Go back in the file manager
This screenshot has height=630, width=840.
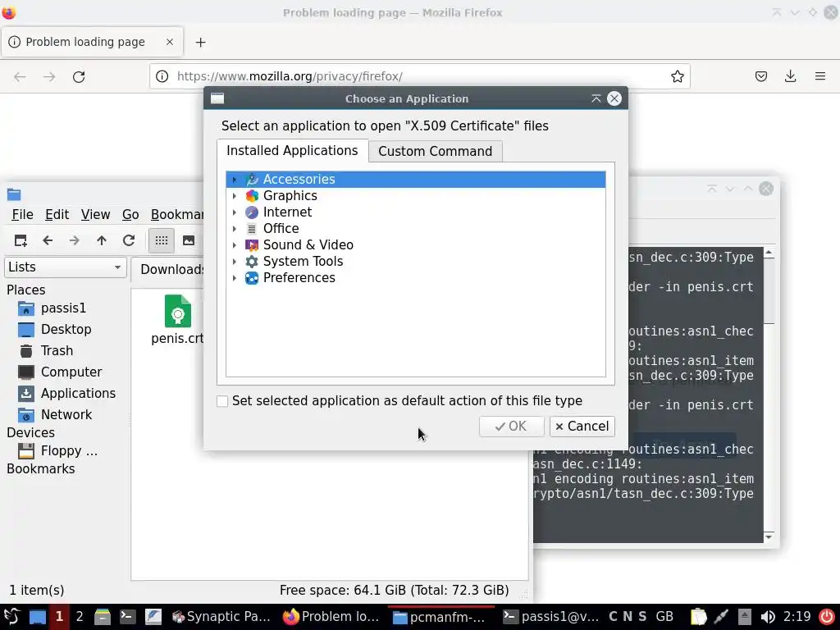coord(48,240)
